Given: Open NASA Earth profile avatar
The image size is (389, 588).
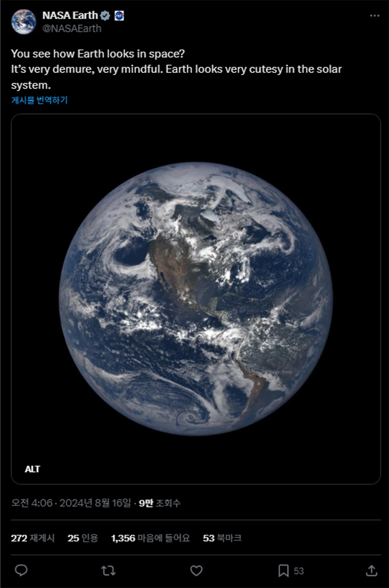Looking at the screenshot, I should [24, 22].
